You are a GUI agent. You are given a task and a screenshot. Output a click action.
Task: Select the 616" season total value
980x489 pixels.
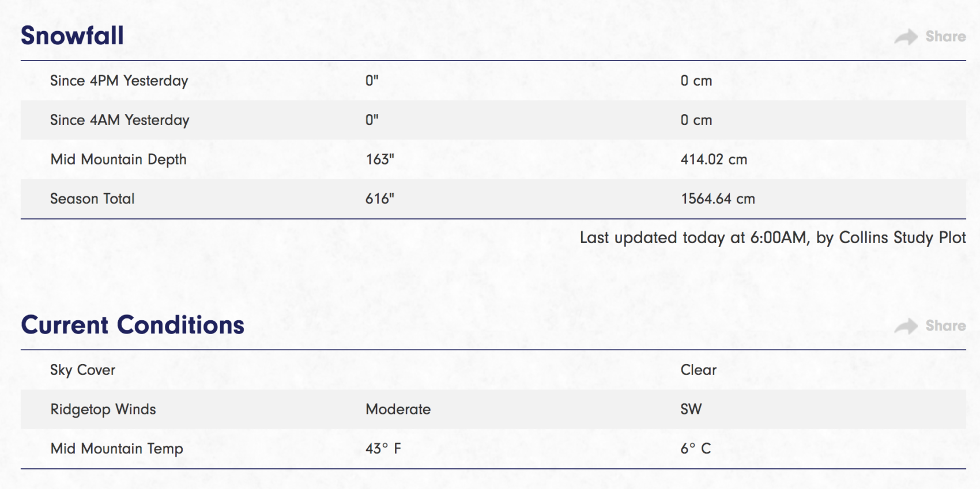[380, 198]
